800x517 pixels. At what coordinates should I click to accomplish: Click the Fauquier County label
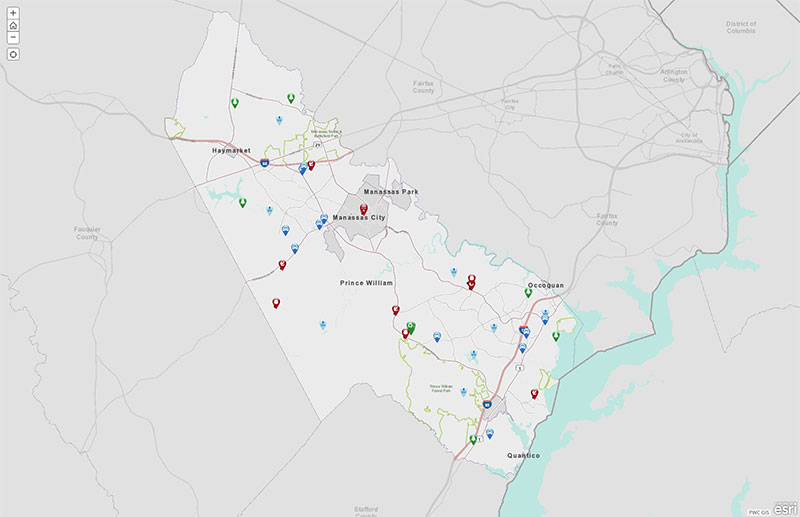click(87, 233)
